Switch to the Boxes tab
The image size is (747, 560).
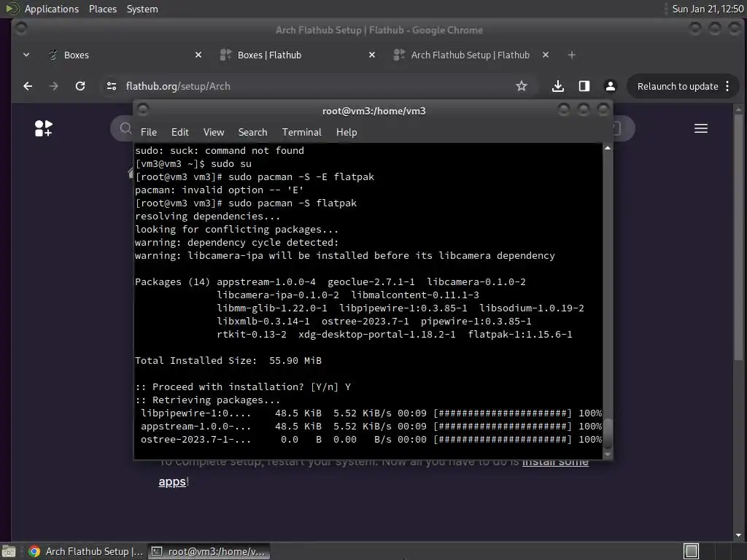125,55
